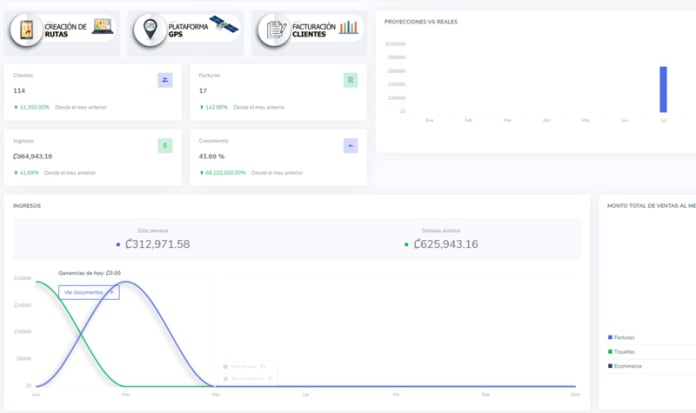696x413 pixels.
Task: Click the Clientes count 114
Action: click(x=20, y=91)
